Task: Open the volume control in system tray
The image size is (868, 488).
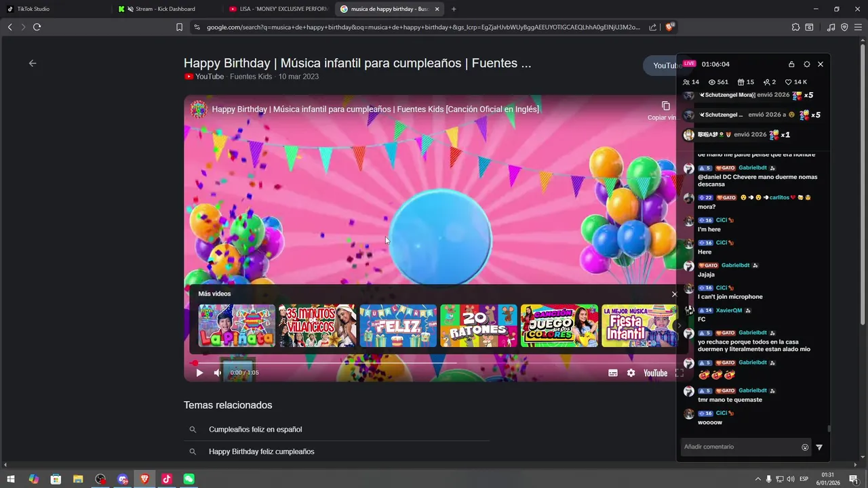Action: pos(791,479)
